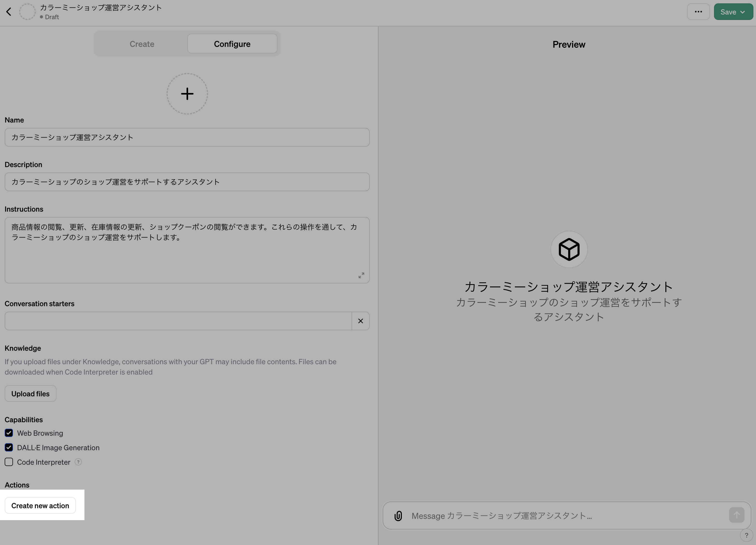The height and width of the screenshot is (545, 756).
Task: Click the back arrow to exit the GPT editor
Action: coord(9,11)
